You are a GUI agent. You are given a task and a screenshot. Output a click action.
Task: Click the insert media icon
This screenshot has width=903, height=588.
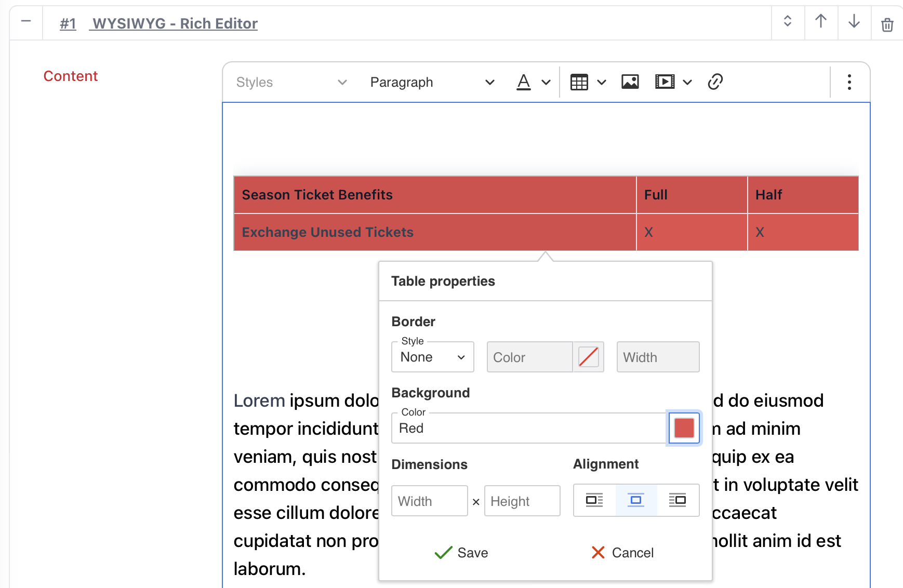click(x=665, y=82)
